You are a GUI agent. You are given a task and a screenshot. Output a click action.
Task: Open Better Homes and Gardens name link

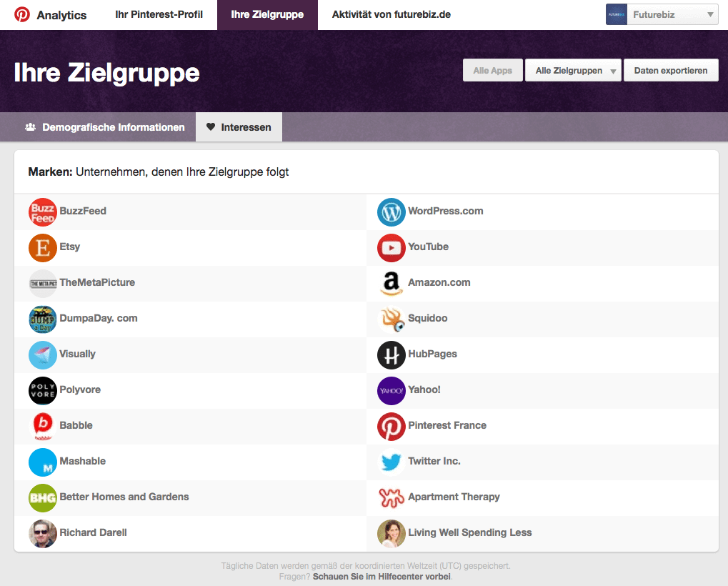[124, 497]
